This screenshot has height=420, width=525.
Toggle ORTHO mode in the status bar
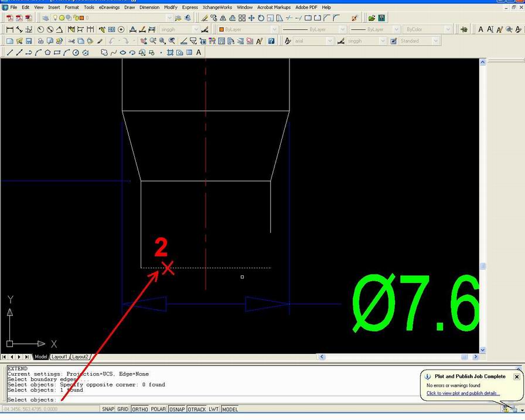click(141, 409)
